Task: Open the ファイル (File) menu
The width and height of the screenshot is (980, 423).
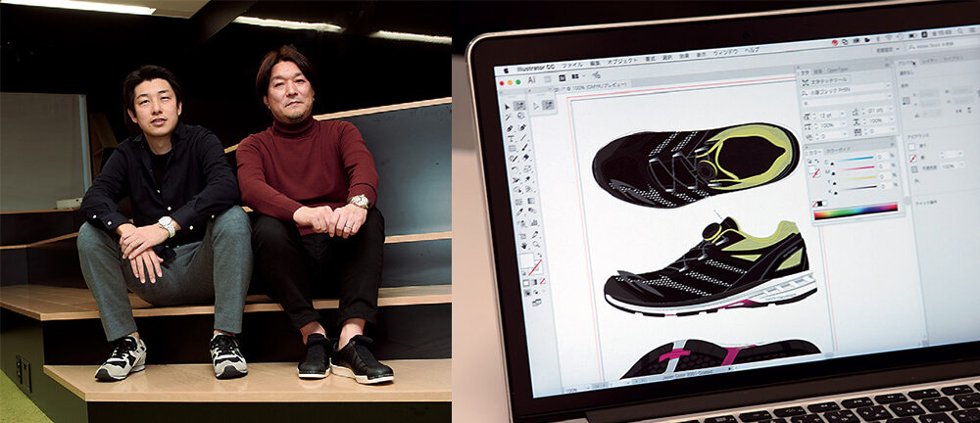Action: point(572,63)
